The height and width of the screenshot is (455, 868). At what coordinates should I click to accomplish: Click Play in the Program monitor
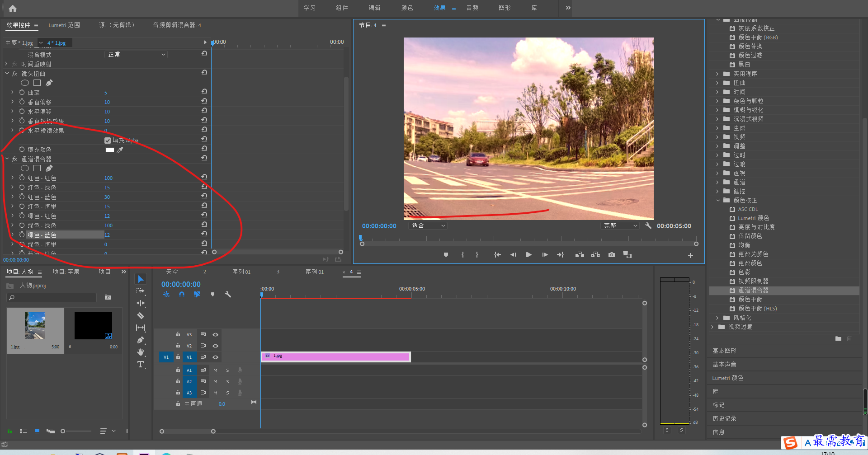pos(528,255)
